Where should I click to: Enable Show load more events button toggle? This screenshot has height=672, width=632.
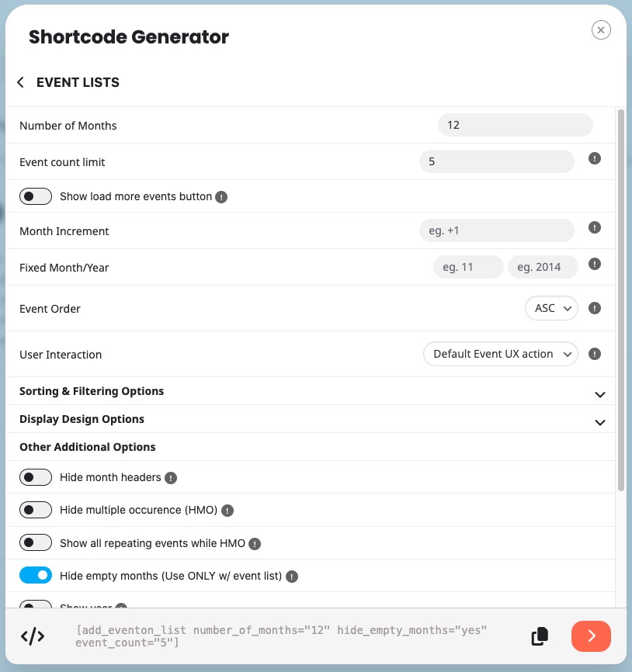[x=36, y=196]
